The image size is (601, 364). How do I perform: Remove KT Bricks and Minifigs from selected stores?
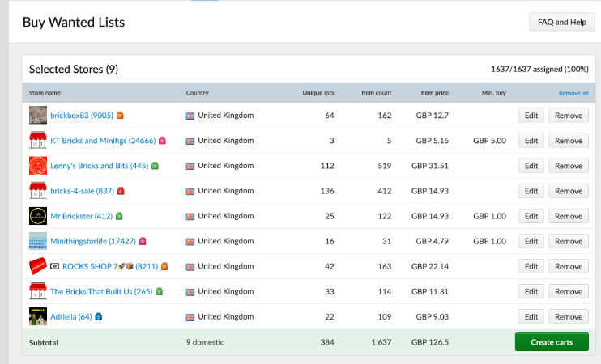tap(569, 141)
